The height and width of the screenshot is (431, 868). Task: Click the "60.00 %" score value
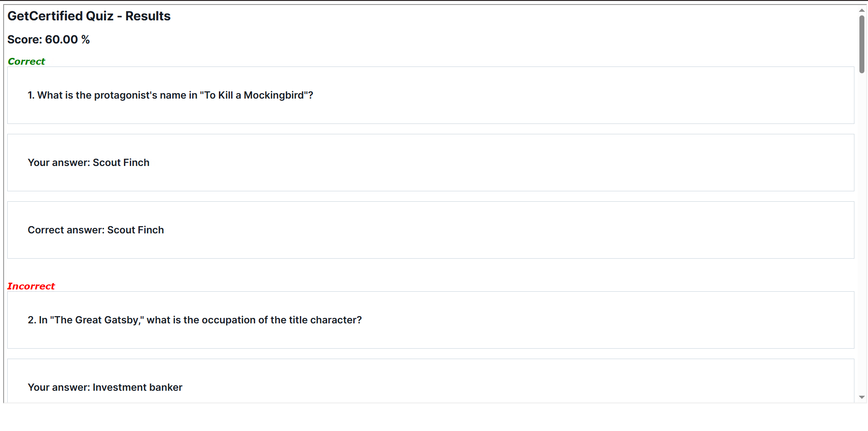67,40
